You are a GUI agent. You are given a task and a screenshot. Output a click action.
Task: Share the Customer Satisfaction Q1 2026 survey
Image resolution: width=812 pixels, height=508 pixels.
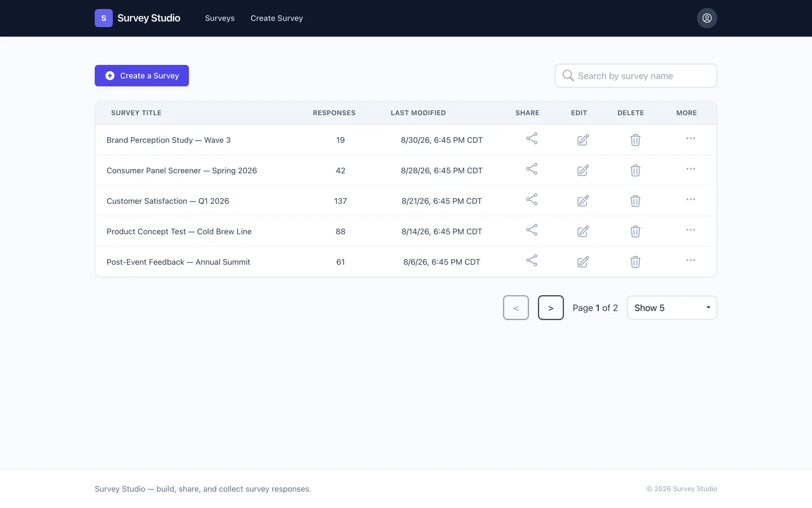[x=531, y=200]
